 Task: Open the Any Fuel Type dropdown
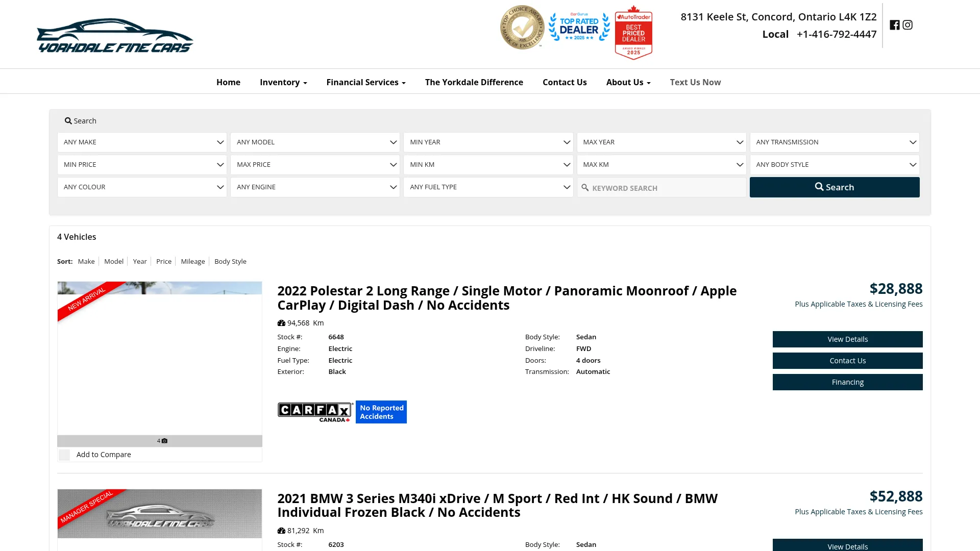pyautogui.click(x=488, y=187)
